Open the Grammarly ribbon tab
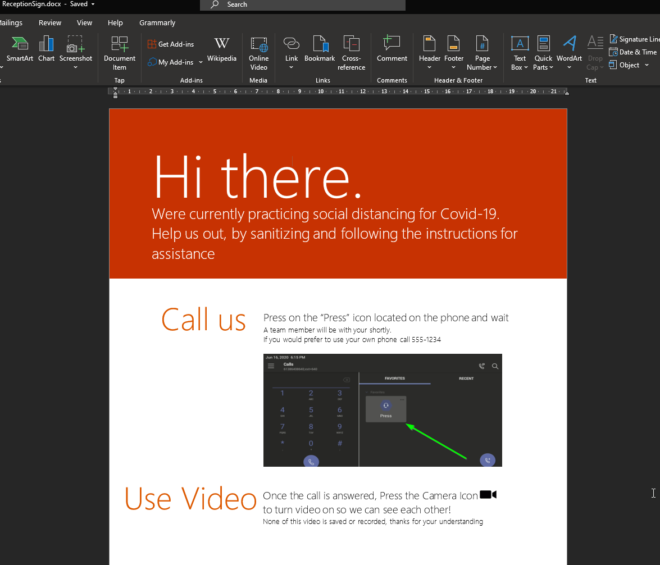This screenshot has width=660, height=565. click(157, 22)
